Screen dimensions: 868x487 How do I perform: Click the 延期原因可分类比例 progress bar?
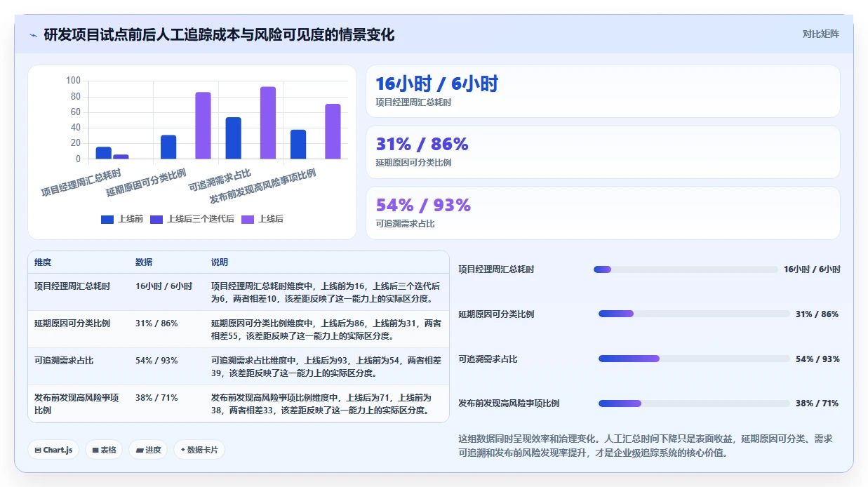694,314
